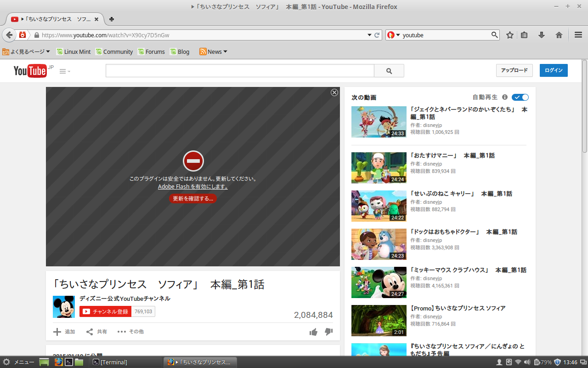This screenshot has height=368, width=588.
Task: Reload the page with the refresh icon
Action: coord(377,35)
